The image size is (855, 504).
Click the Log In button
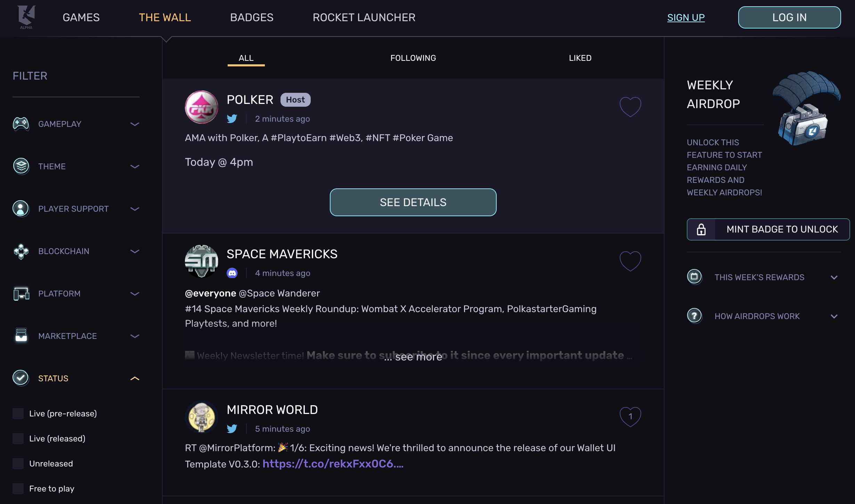(x=789, y=17)
